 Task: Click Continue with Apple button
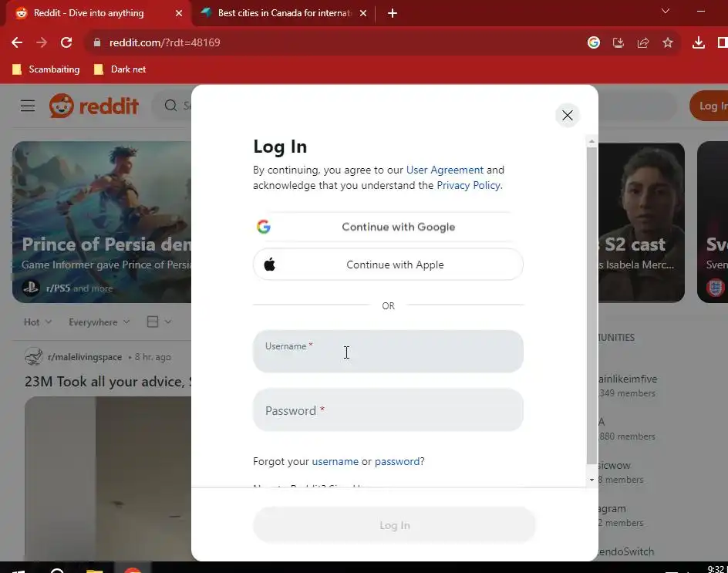click(388, 265)
